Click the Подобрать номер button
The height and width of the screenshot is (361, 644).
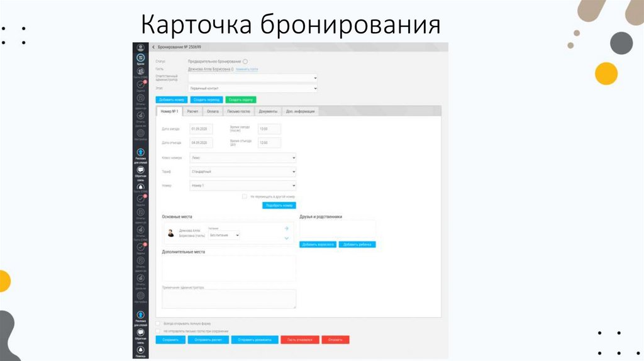[x=279, y=206]
